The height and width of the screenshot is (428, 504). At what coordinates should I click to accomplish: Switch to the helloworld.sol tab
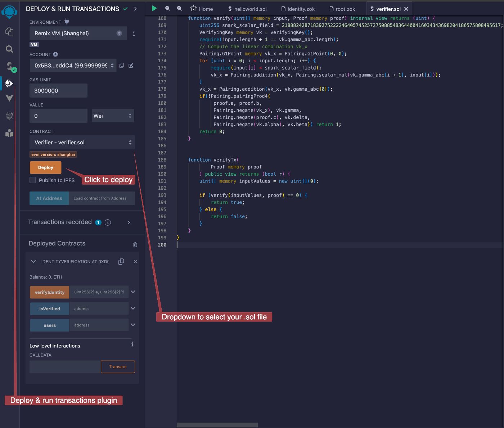click(x=247, y=9)
